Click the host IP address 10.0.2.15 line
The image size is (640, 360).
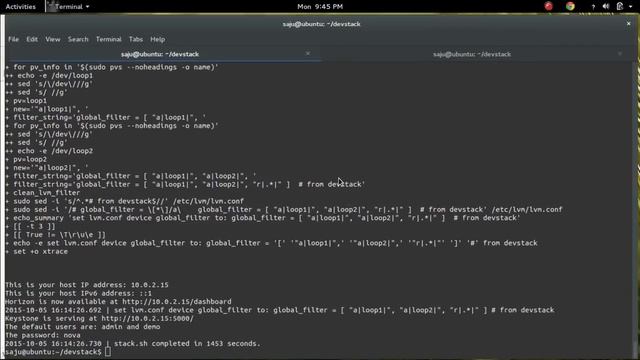(x=87, y=285)
